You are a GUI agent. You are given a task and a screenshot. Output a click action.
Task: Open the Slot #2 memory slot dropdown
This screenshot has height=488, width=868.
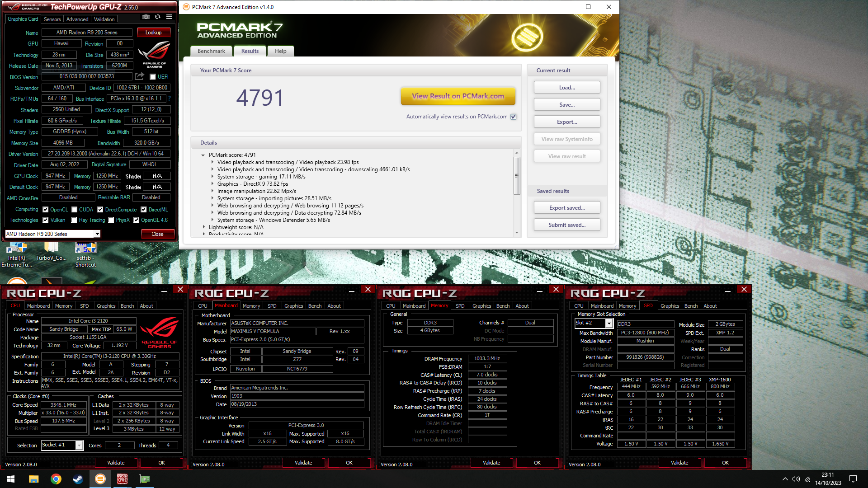pos(609,324)
